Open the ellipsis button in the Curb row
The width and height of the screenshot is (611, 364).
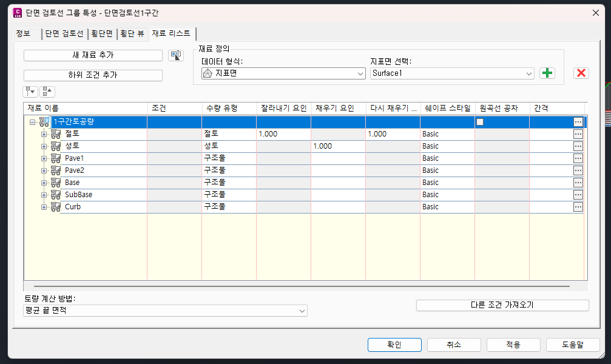point(578,207)
